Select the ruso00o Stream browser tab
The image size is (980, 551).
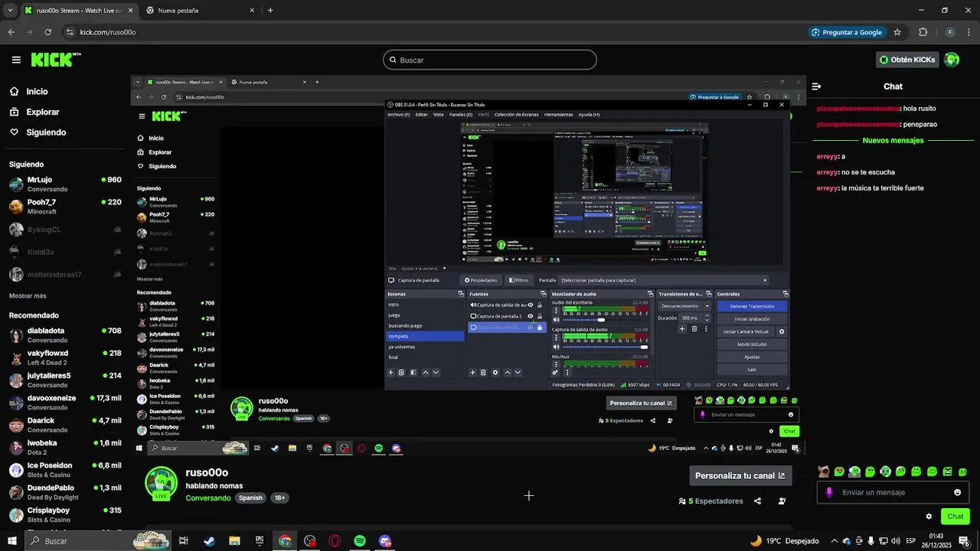79,10
